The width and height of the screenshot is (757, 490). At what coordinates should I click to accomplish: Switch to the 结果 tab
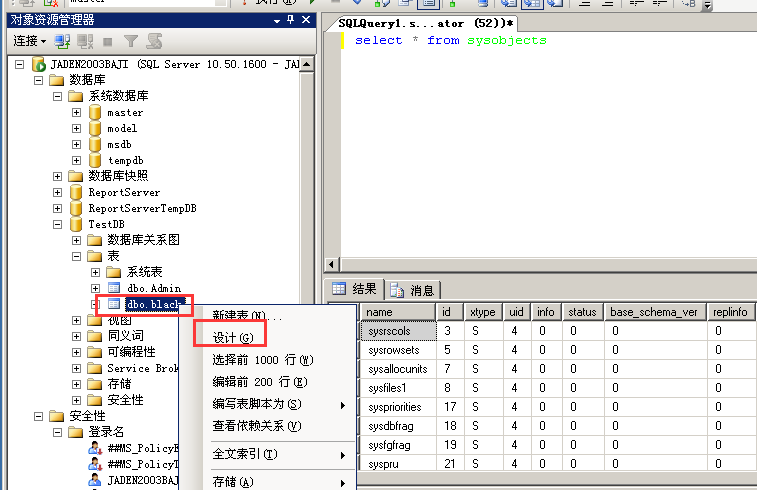pyautogui.click(x=354, y=289)
